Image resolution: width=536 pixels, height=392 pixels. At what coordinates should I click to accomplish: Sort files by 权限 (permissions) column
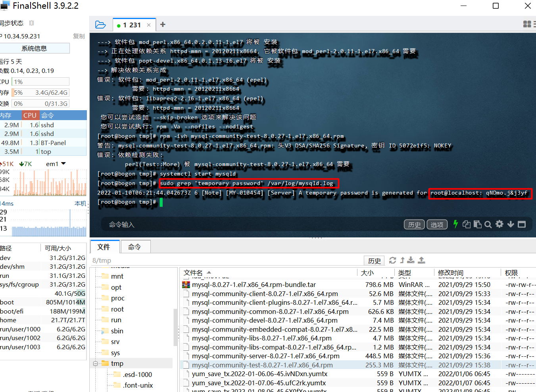tap(519, 273)
